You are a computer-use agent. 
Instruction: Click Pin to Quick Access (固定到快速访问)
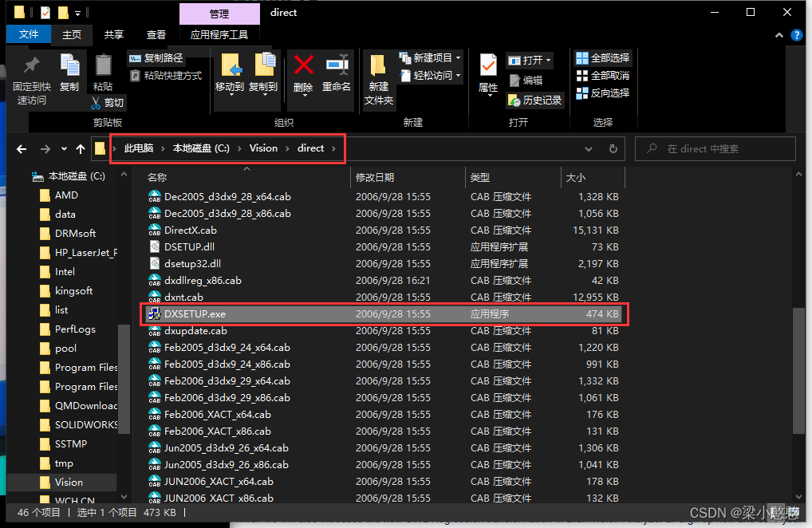tap(33, 76)
